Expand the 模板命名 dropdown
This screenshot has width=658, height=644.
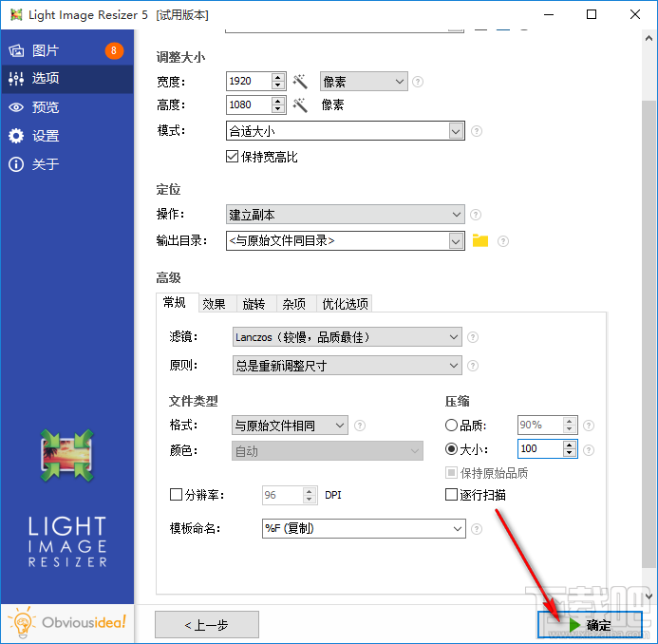click(x=458, y=529)
